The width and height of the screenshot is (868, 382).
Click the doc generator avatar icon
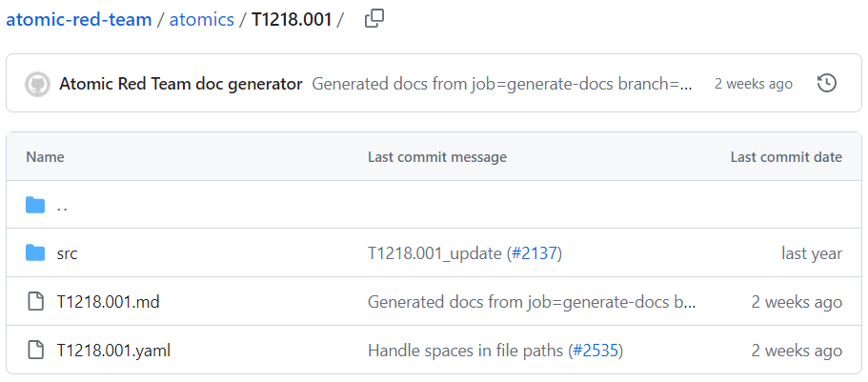click(38, 84)
